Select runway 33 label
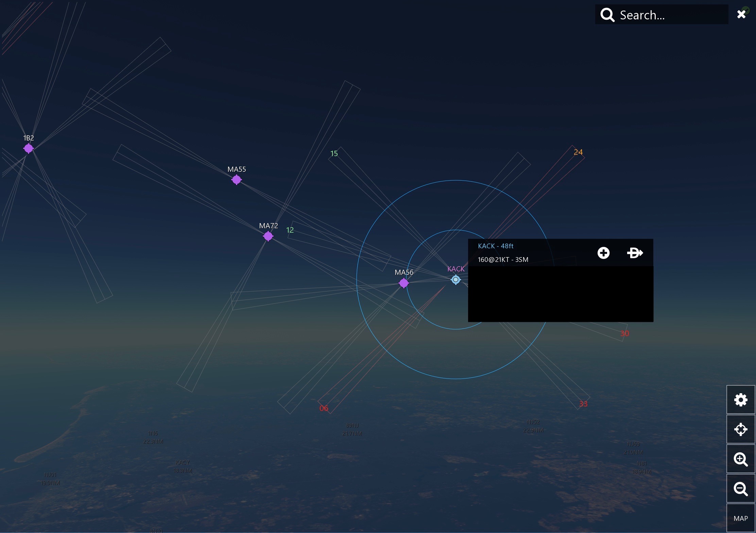This screenshot has width=756, height=533. point(583,404)
